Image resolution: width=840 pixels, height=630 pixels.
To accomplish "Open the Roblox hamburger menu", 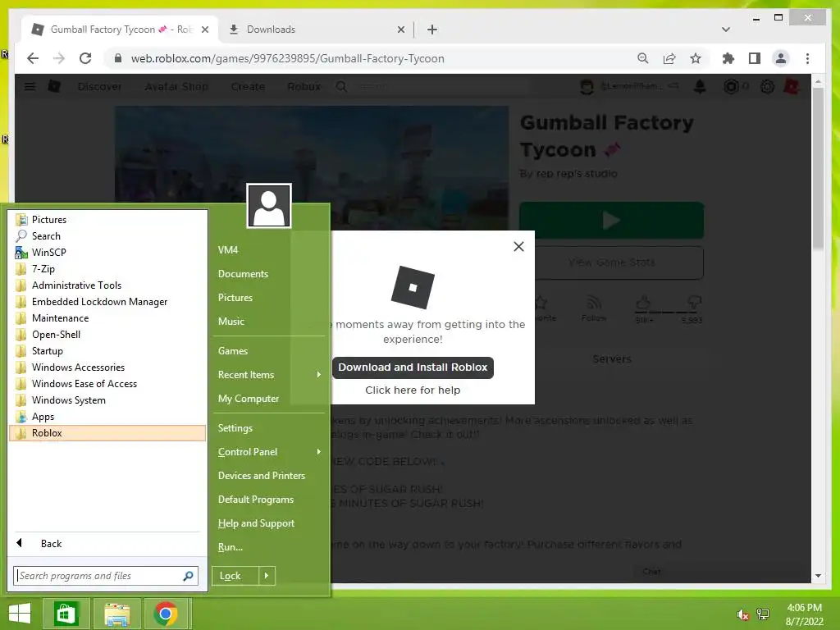I will pyautogui.click(x=30, y=86).
